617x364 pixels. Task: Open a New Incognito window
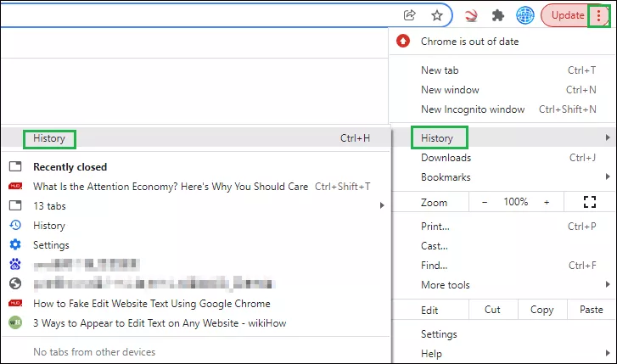[502, 109]
